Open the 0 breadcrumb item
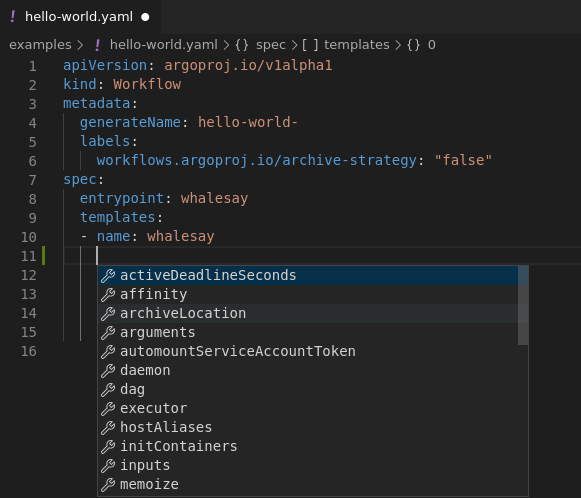Screen dimensions: 581x498 (x=432, y=45)
